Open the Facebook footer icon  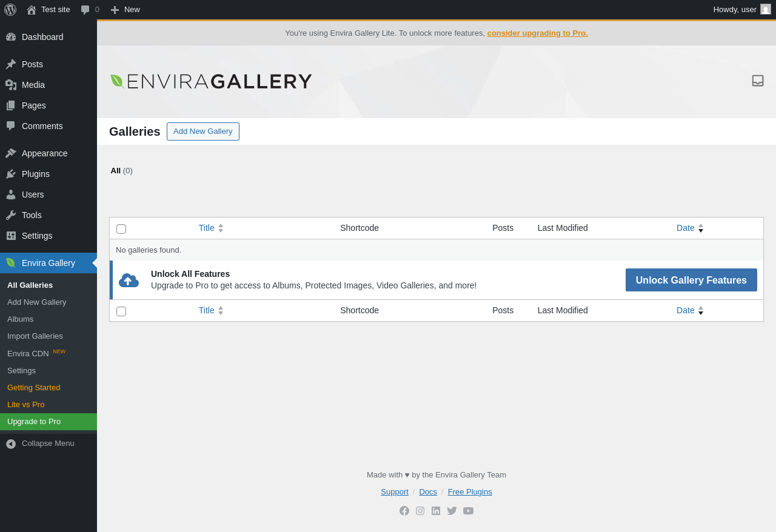[x=404, y=511]
